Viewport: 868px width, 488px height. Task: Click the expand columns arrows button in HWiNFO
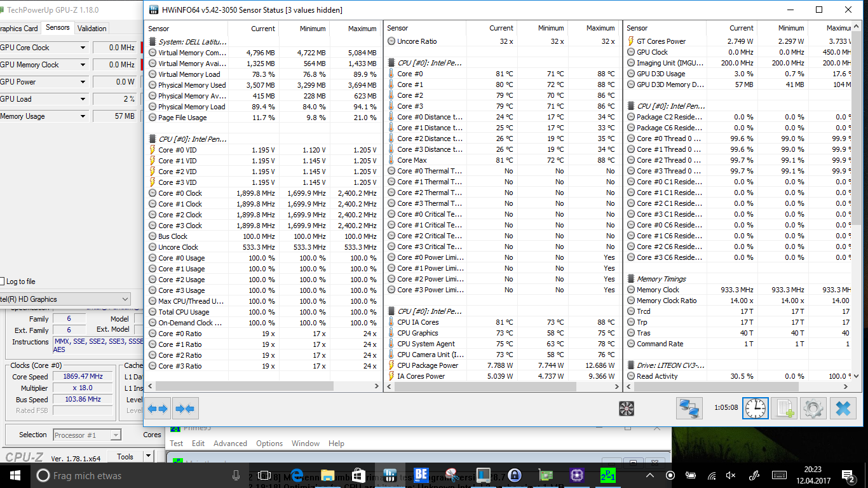click(158, 409)
